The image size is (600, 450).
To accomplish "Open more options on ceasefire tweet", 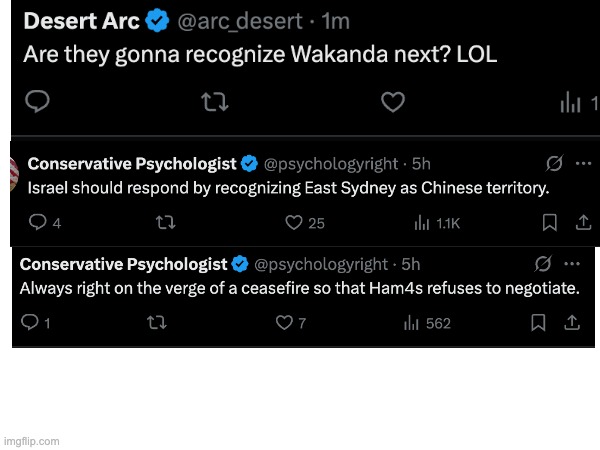I will pyautogui.click(x=572, y=264).
